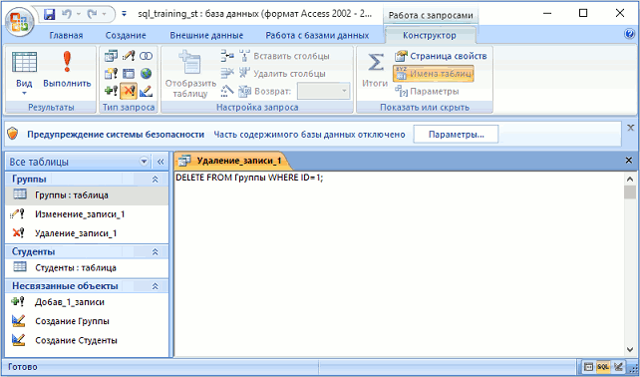Click the Построитель builder icon left of Возврат
The height and width of the screenshot is (377, 640).
coord(227,91)
